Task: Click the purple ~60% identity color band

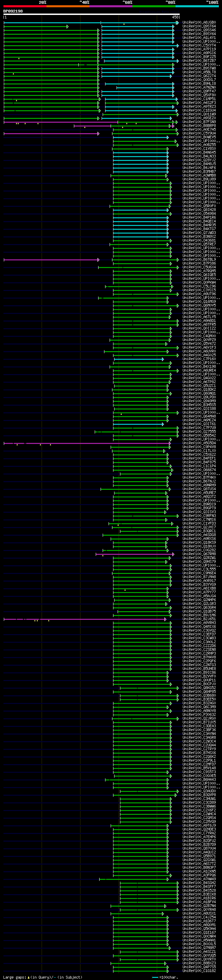Action: click(111, 6)
